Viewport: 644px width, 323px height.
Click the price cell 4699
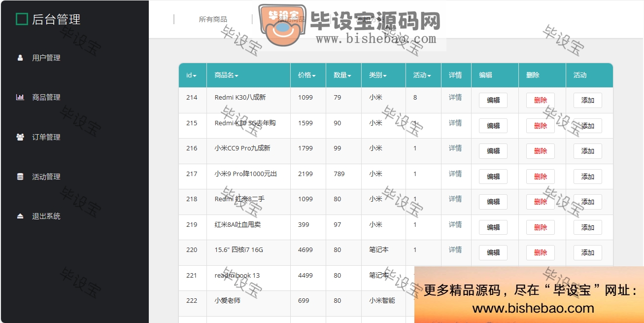pyautogui.click(x=305, y=250)
